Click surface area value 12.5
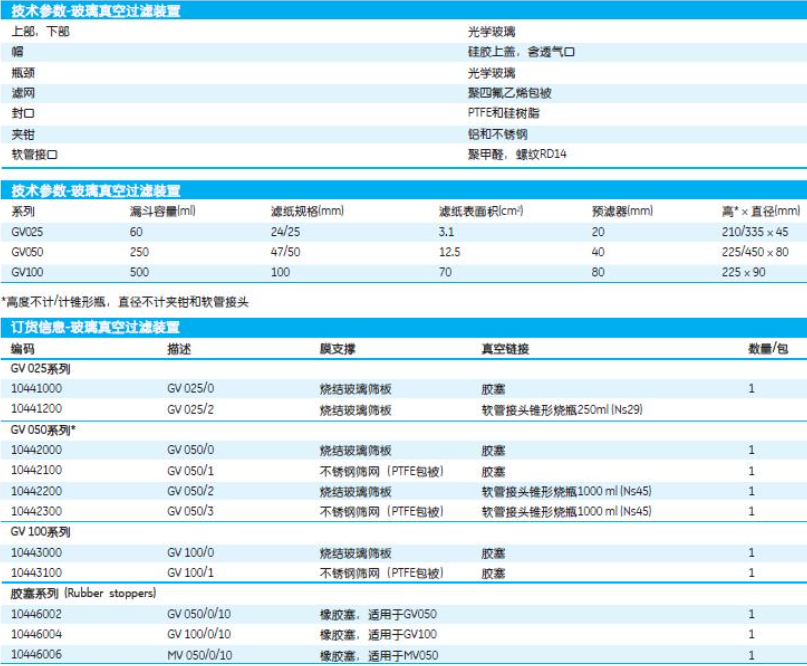The height and width of the screenshot is (666, 807). [449, 252]
